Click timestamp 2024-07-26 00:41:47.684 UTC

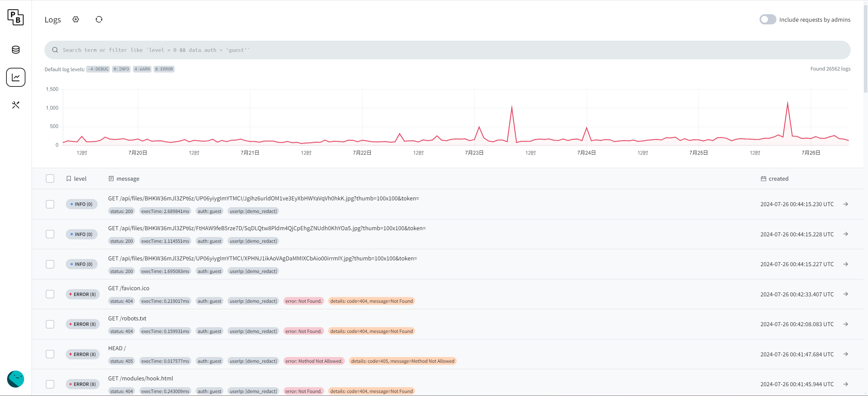[x=797, y=354]
